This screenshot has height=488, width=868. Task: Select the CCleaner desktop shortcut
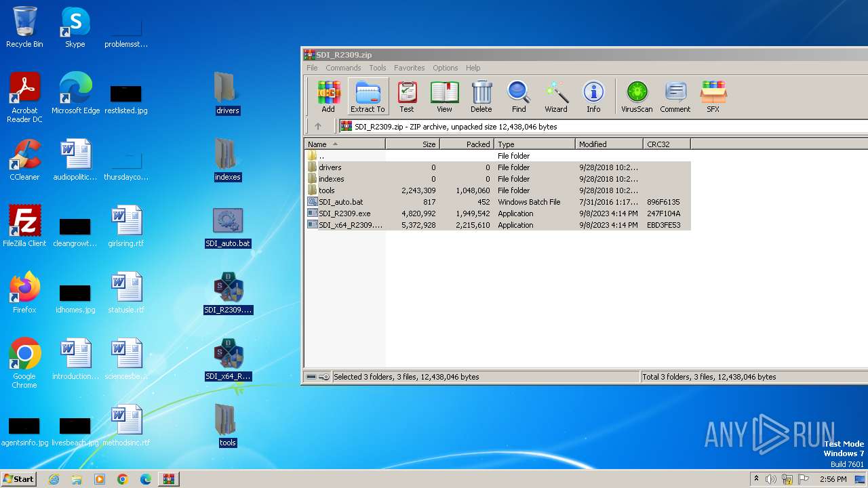click(x=24, y=160)
